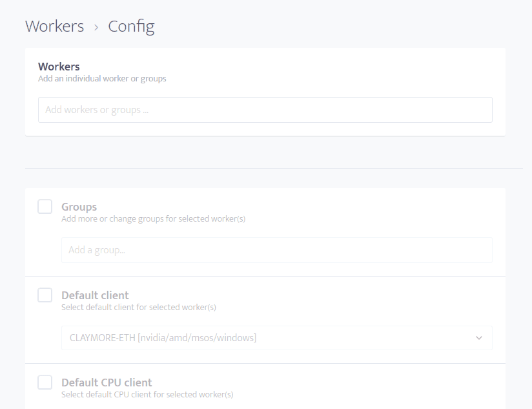Click 'Select default client for selected worker(s)' text
The image size is (532, 409).
point(139,308)
